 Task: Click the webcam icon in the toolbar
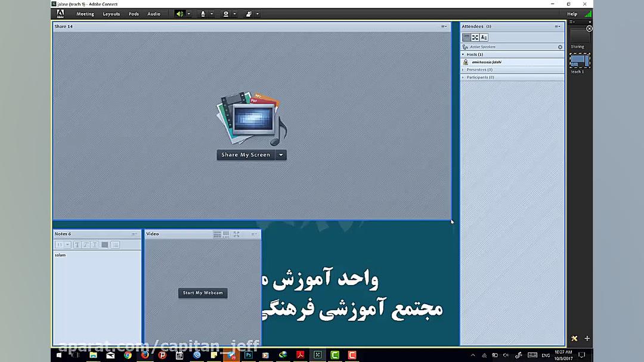225,14
